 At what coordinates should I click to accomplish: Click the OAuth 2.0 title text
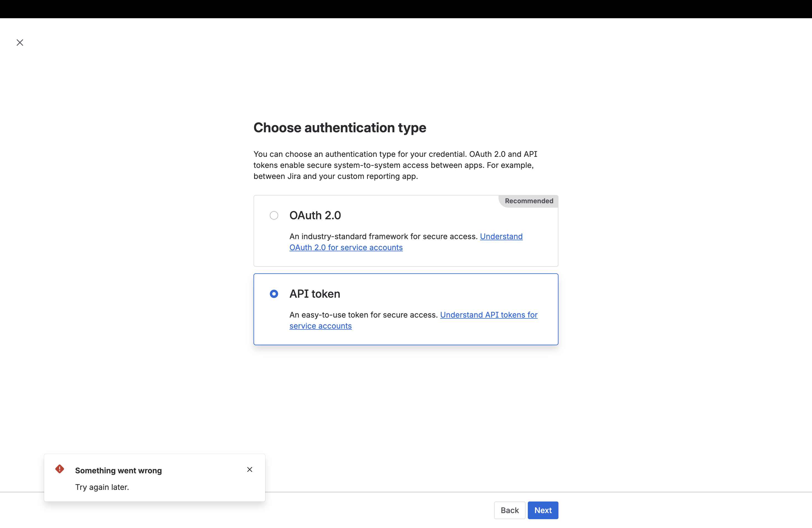tap(315, 215)
